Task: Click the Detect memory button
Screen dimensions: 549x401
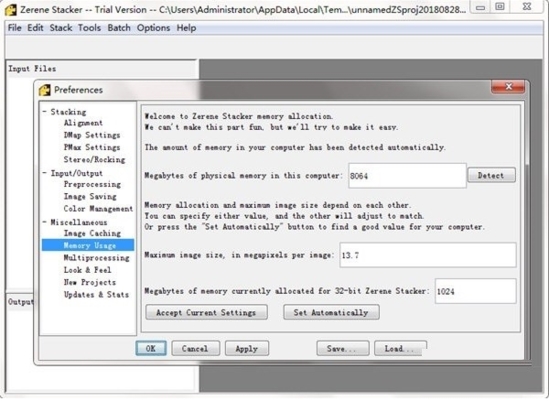Action: tap(491, 175)
